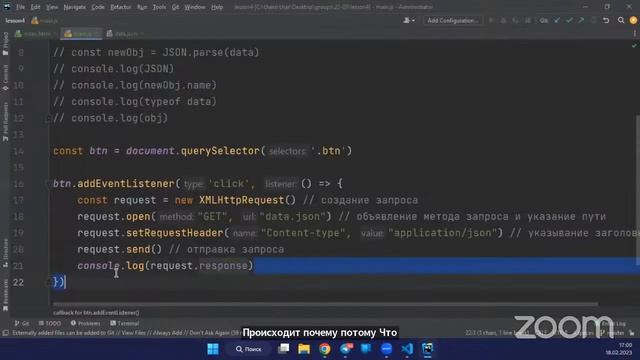
Task: Switch to the data.json editor tab
Action: tap(124, 34)
